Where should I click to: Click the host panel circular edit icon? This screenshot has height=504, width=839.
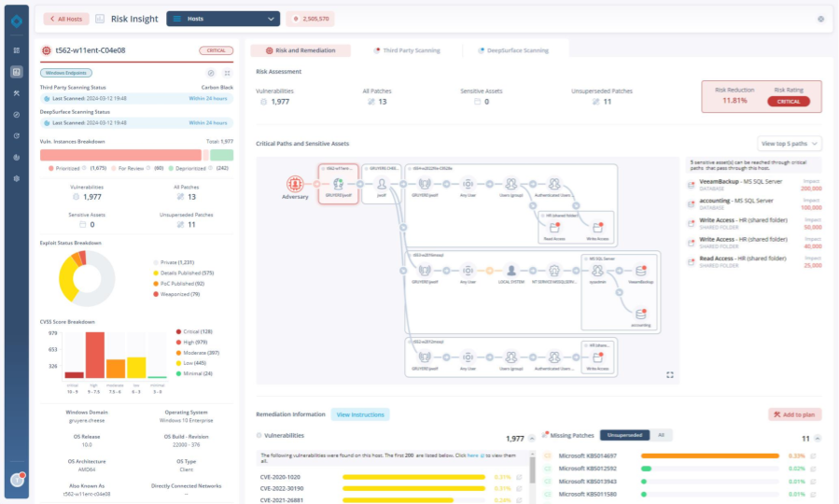tap(211, 73)
